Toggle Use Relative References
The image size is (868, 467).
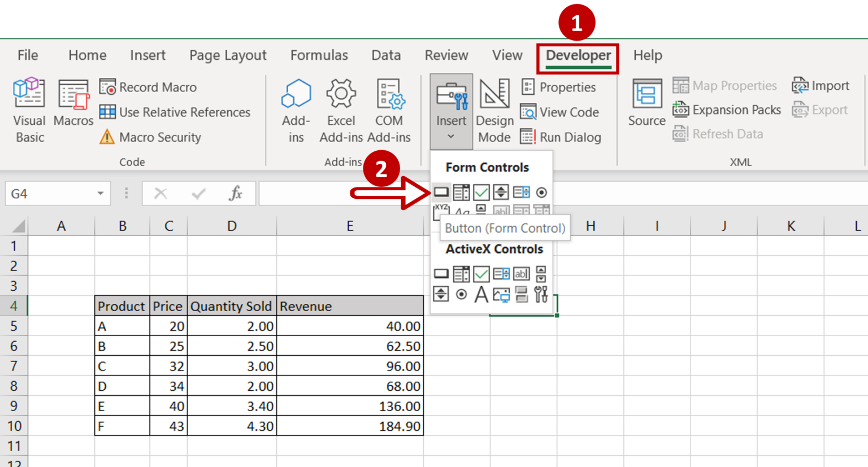pyautogui.click(x=175, y=112)
